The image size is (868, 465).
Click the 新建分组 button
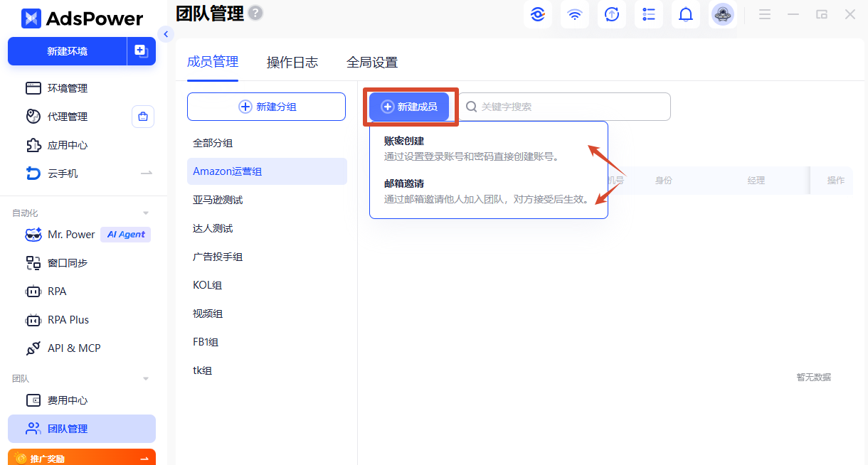coord(266,107)
